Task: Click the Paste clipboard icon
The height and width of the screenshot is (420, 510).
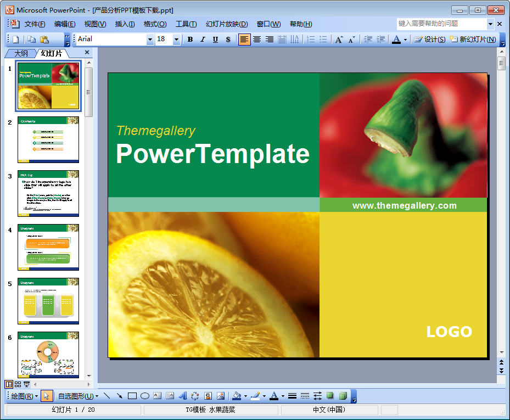Action: click(44, 40)
